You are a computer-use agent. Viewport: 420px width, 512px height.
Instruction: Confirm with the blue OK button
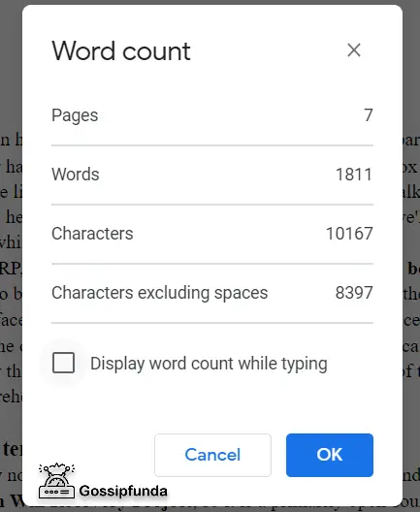(330, 455)
